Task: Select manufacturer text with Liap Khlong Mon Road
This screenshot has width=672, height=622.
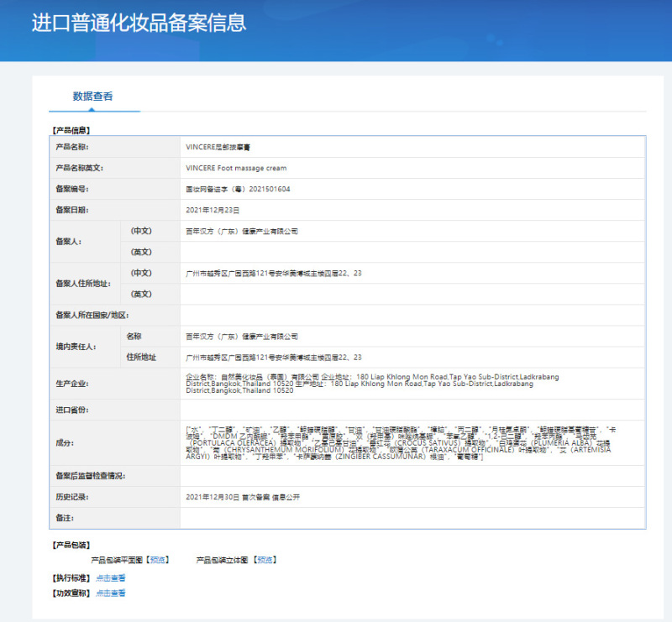Action: pos(372,384)
